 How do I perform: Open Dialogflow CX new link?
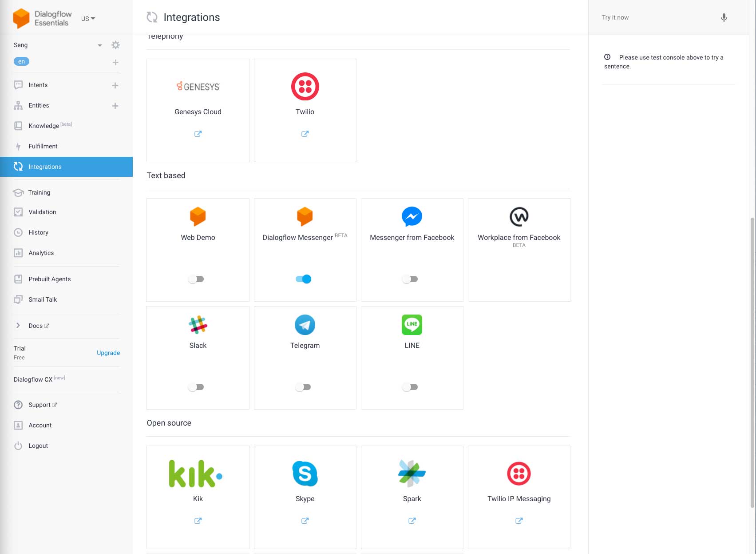pyautogui.click(x=40, y=379)
